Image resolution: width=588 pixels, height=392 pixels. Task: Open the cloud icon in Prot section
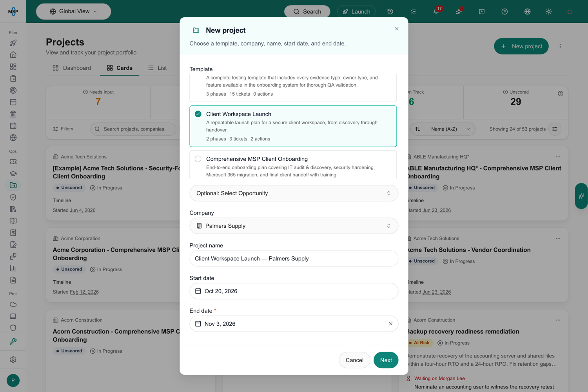(x=13, y=304)
